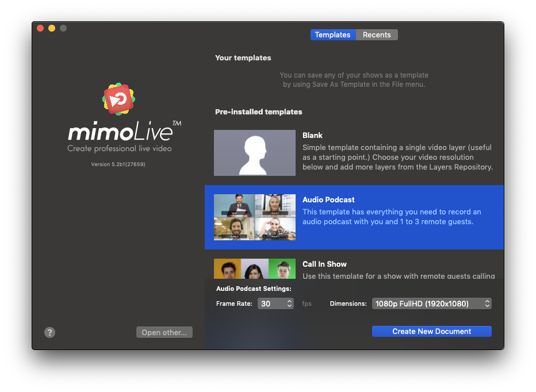
Task: Click the mimoLive app logo icon
Action: click(118, 99)
